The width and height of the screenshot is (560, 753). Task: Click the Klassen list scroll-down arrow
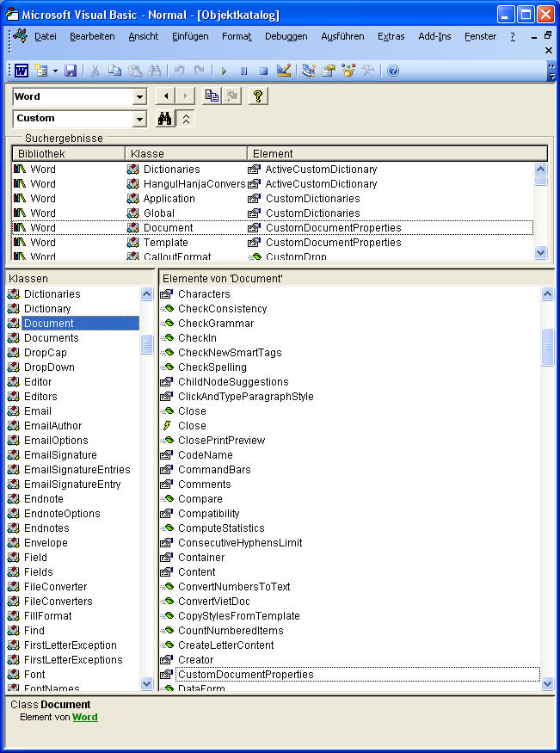click(147, 684)
